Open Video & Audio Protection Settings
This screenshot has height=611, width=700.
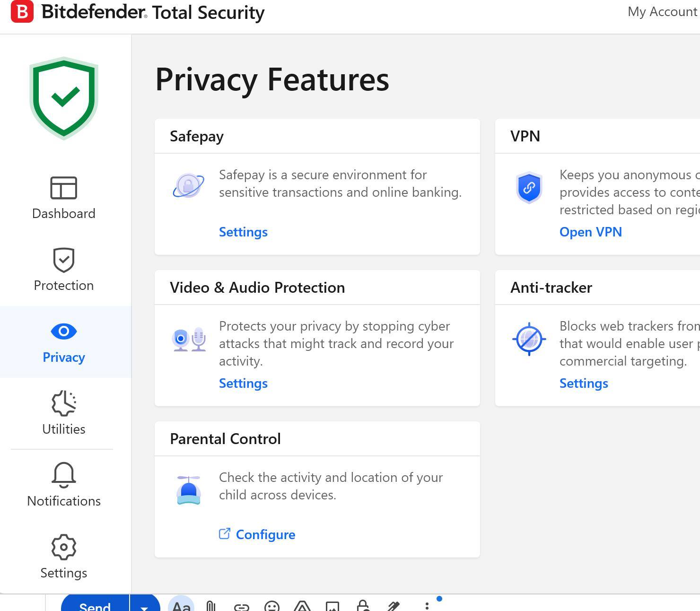(x=243, y=384)
